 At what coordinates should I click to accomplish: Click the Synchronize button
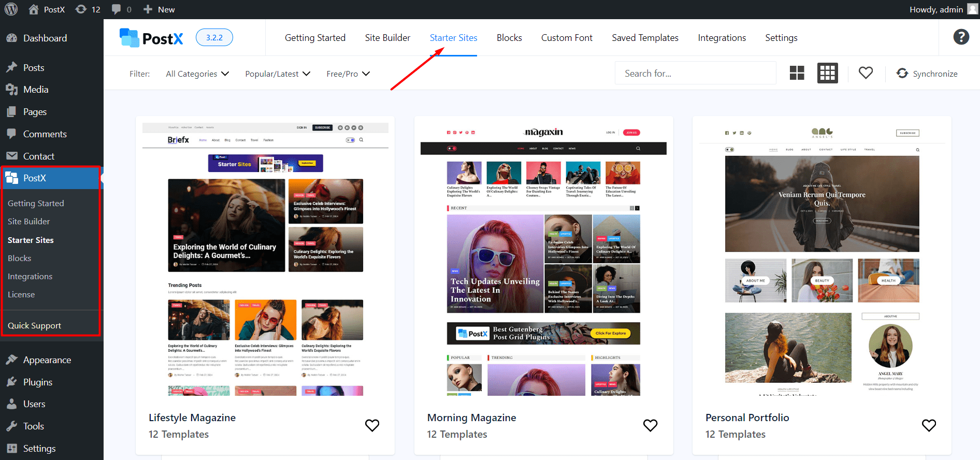[927, 74]
